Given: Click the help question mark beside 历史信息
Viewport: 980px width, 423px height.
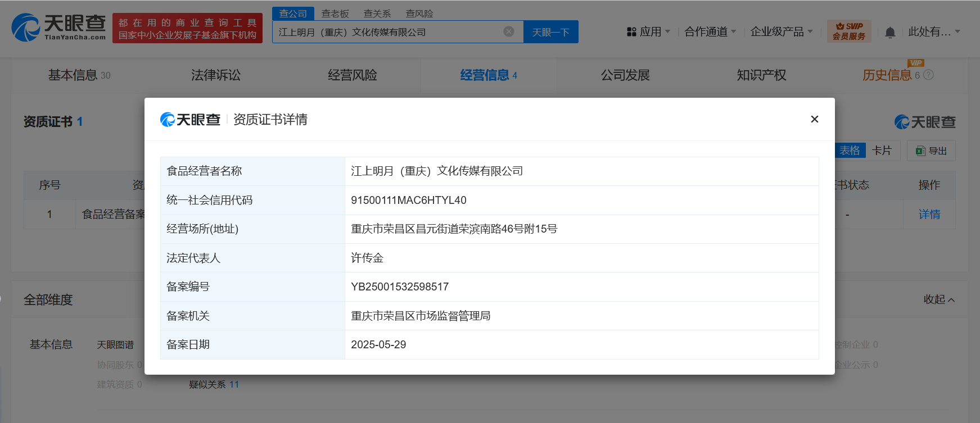Looking at the screenshot, I should pyautogui.click(x=929, y=75).
